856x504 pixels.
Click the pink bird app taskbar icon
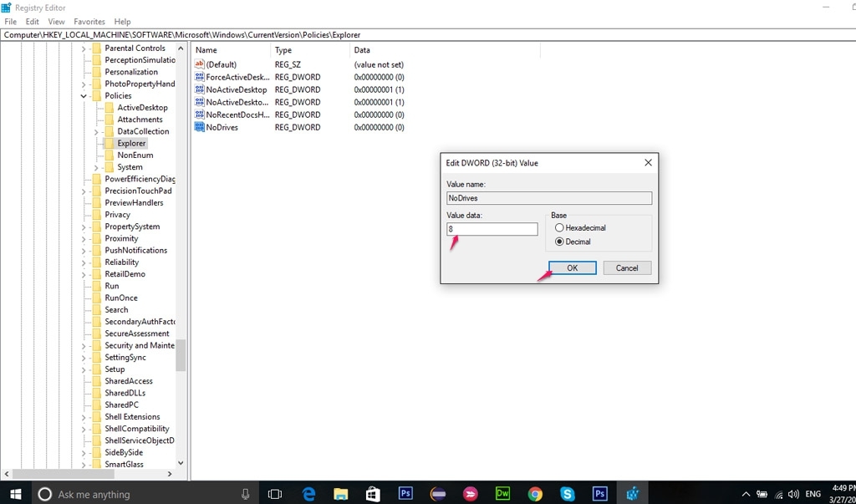point(470,494)
